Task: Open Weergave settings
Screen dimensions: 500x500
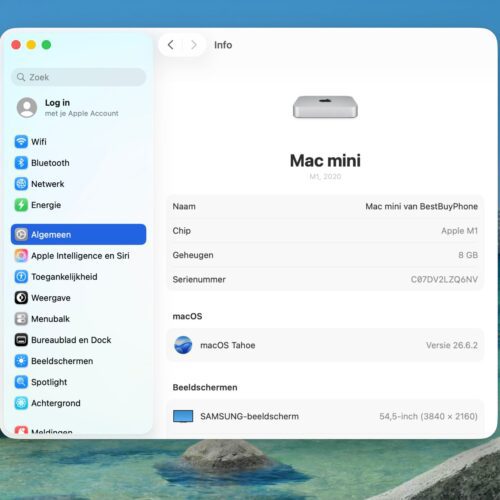Action: pyautogui.click(x=78, y=298)
